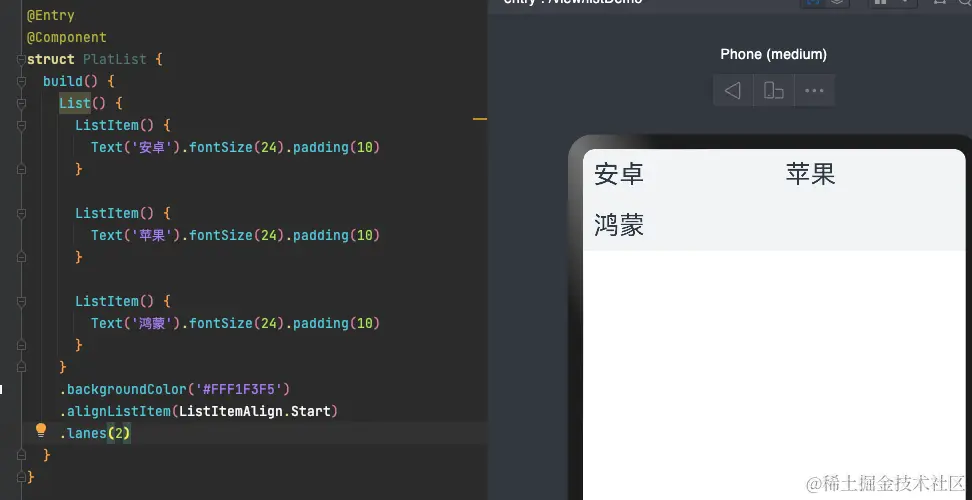Click the @Entry decorator in code
Viewport: 972px width, 500px height.
click(51, 15)
